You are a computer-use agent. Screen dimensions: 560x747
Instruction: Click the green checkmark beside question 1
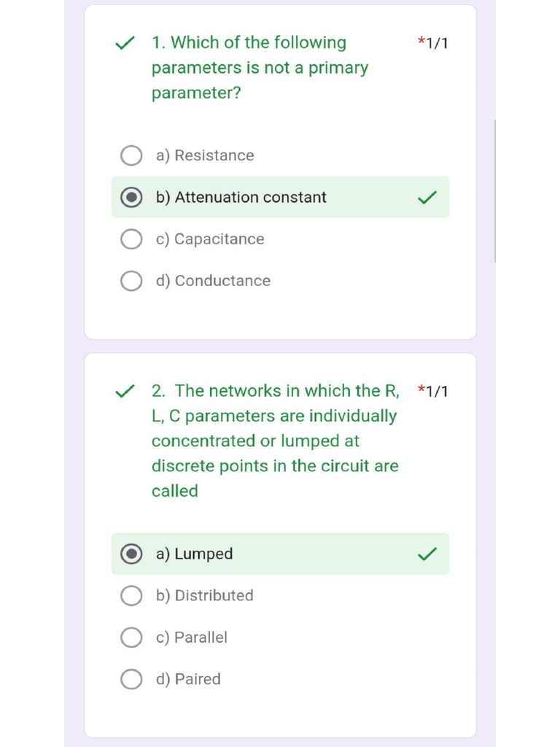coord(125,44)
